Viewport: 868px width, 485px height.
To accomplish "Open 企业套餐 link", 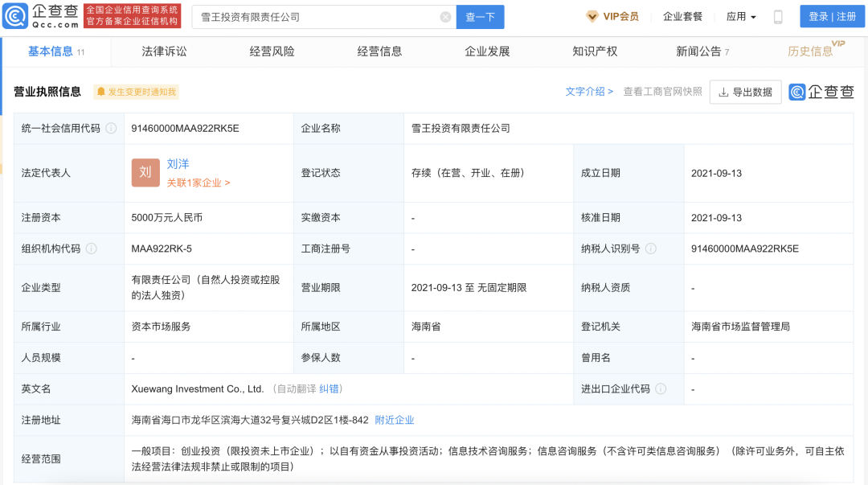I will [682, 17].
